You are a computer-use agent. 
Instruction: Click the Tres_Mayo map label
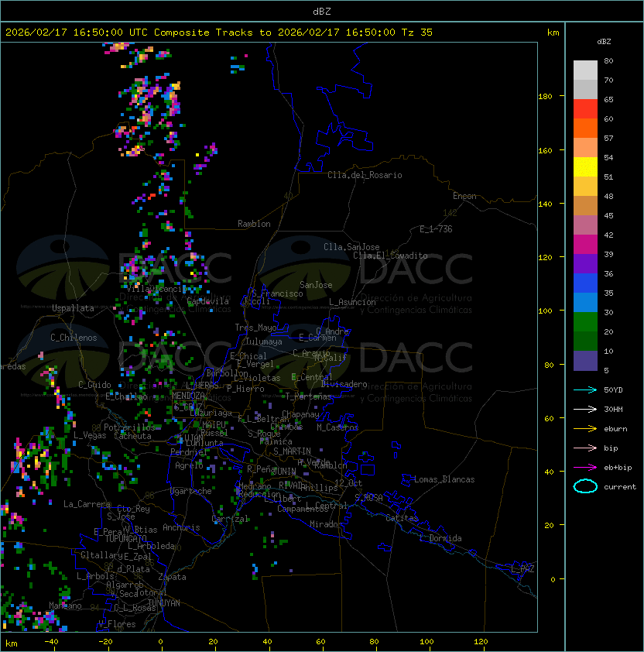pyautogui.click(x=255, y=328)
